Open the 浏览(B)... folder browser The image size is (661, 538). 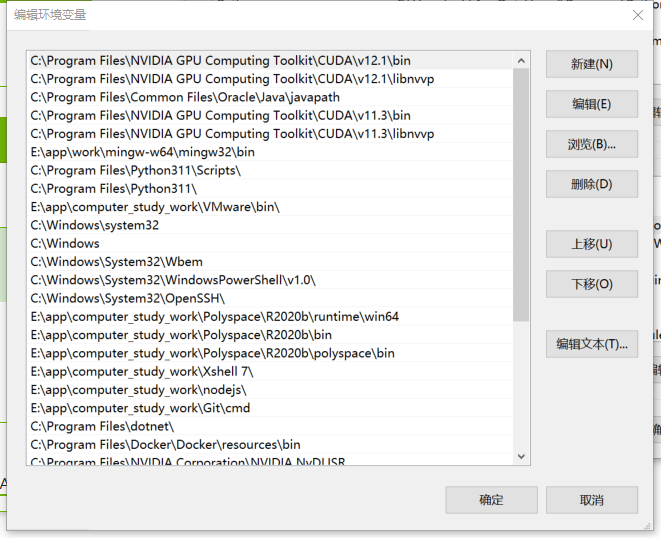591,144
